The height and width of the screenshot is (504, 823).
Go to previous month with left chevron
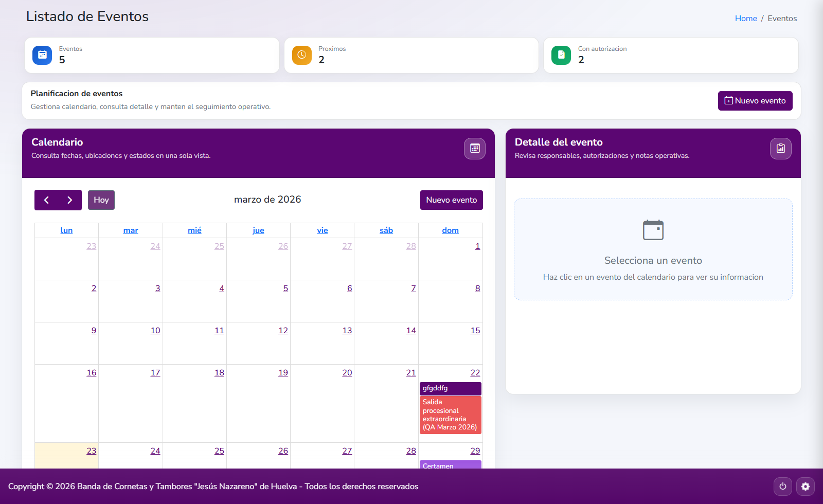pos(46,200)
